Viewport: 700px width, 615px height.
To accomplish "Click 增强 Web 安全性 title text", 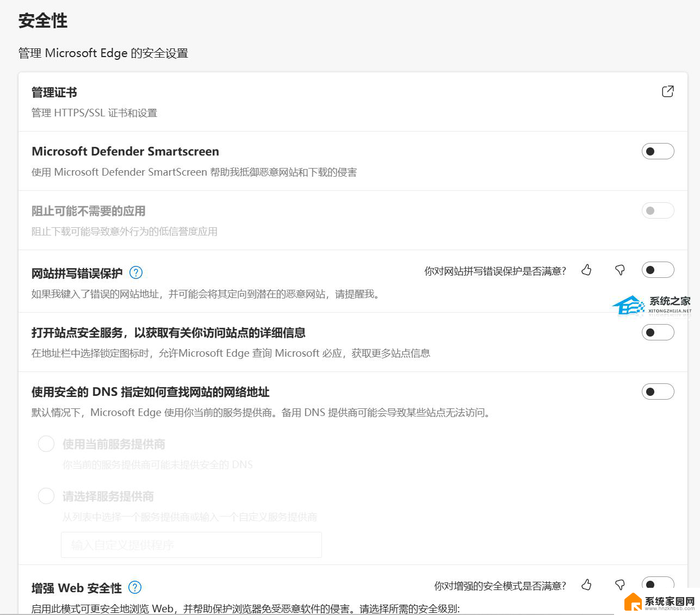I will [x=77, y=588].
